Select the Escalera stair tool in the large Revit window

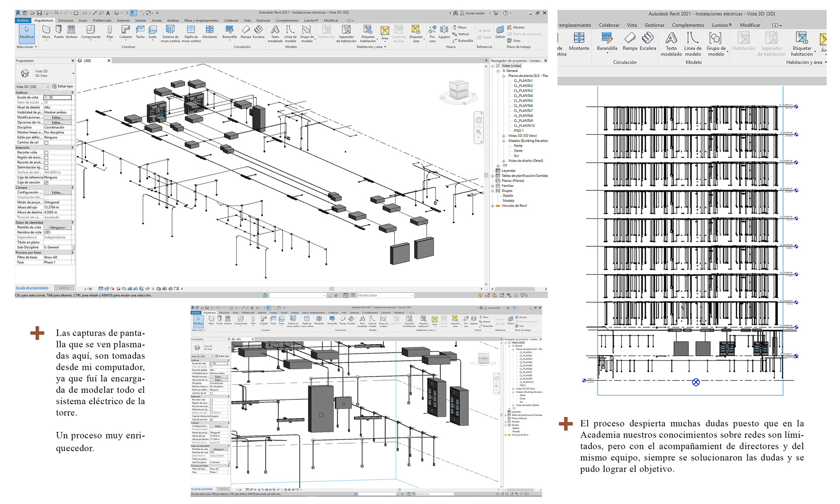point(259,32)
